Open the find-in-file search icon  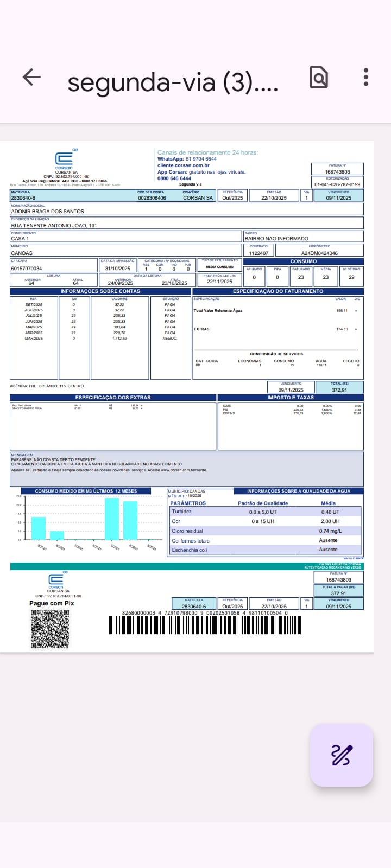(x=319, y=77)
